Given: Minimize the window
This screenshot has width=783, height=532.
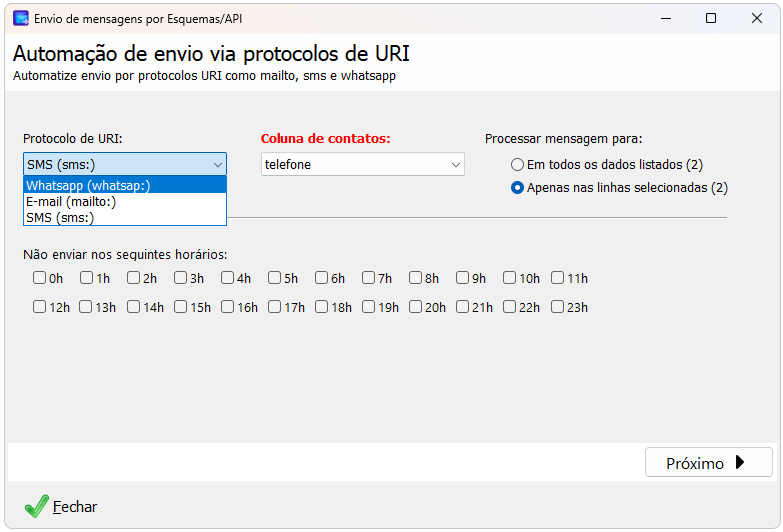Looking at the screenshot, I should click(666, 18).
